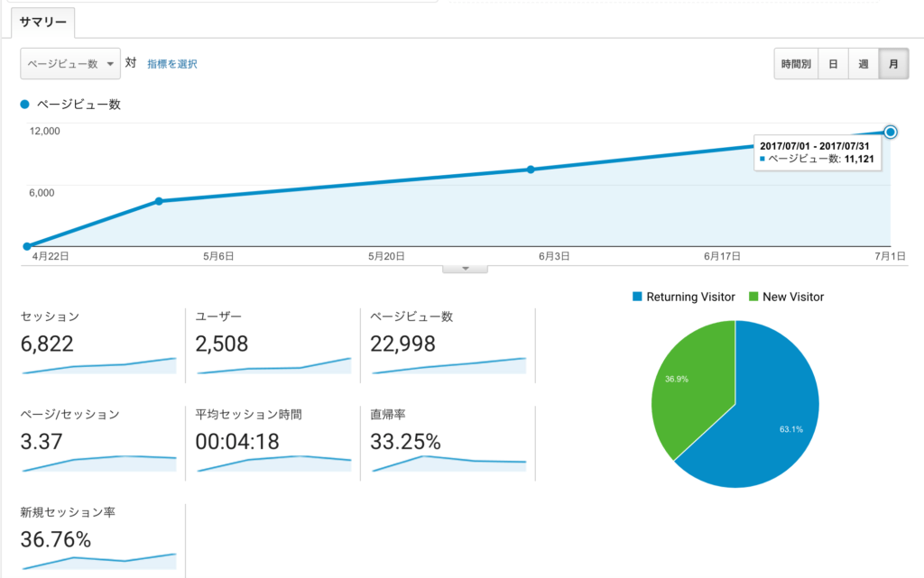924x578 pixels.
Task: Switch graph to 時間別 view
Action: pyautogui.click(x=796, y=64)
